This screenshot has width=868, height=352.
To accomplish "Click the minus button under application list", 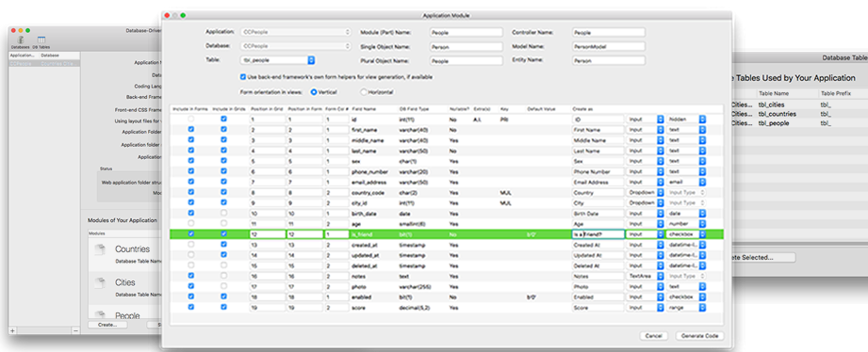I will tap(75, 330).
